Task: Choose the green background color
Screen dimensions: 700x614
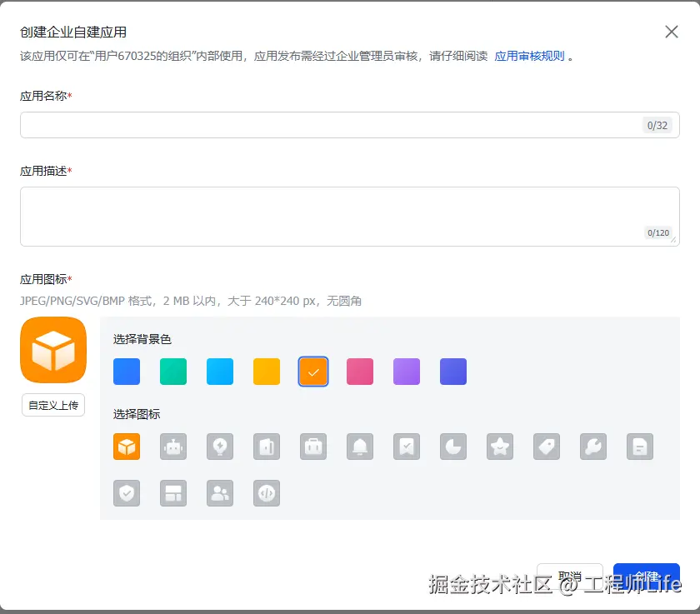Action: click(173, 372)
